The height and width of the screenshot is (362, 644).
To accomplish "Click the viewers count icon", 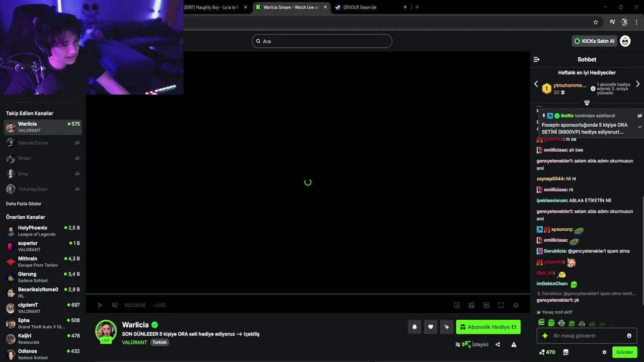I will pyautogui.click(x=457, y=344).
